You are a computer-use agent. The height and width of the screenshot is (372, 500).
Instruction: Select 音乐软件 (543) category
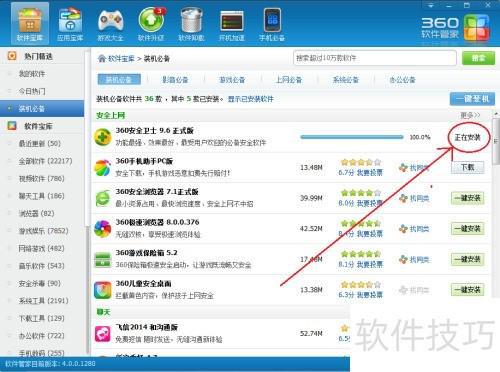click(42, 266)
